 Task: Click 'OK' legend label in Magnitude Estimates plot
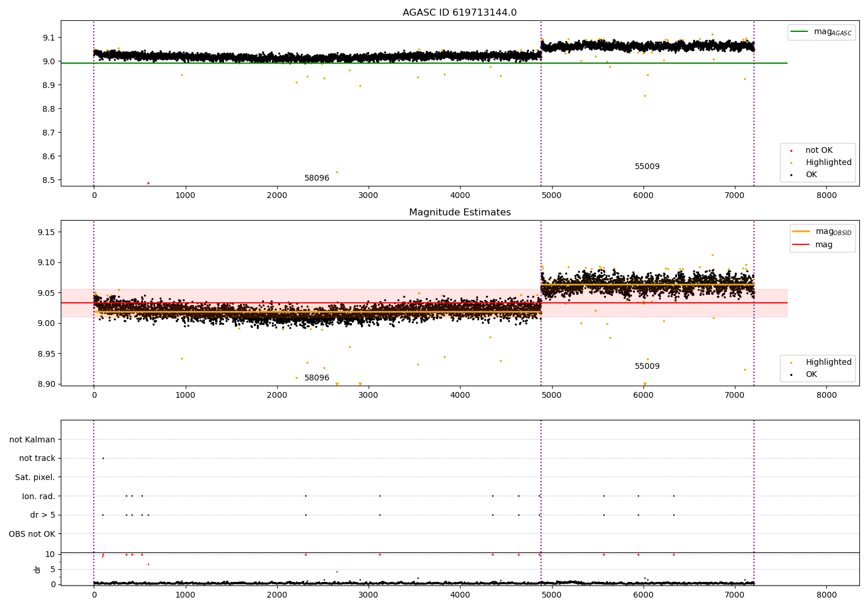(x=811, y=375)
